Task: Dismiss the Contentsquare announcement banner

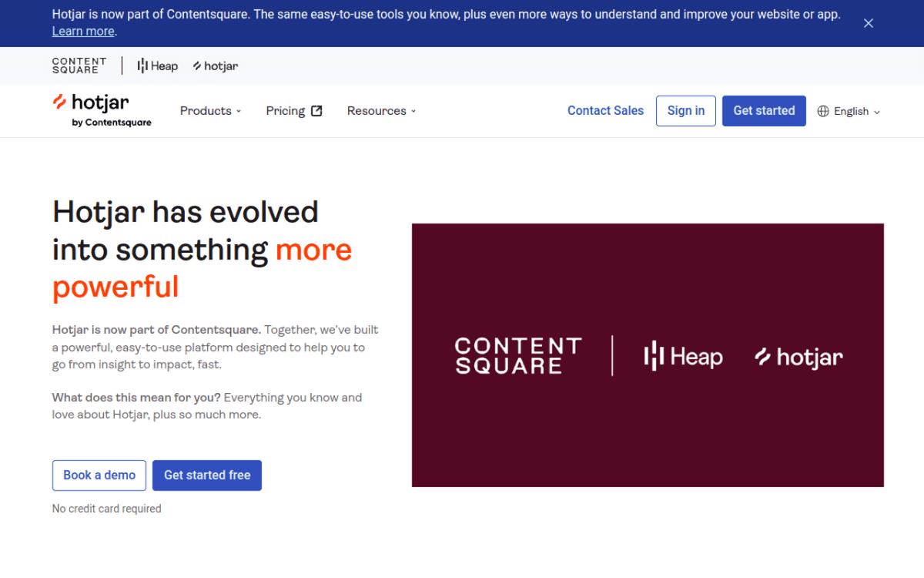Action: (x=869, y=23)
